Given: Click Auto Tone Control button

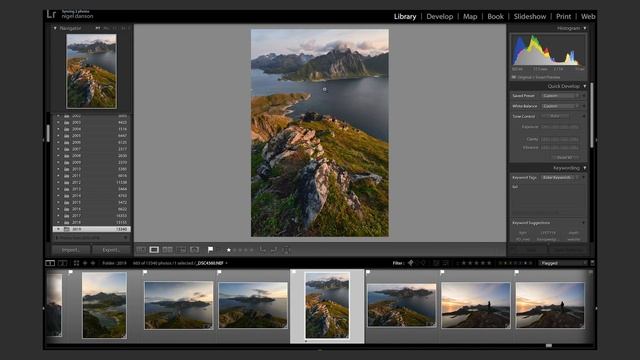Looking at the screenshot, I should 555,116.
